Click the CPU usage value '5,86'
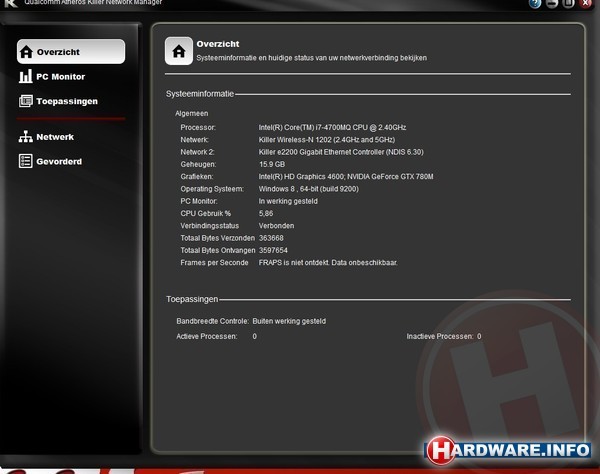The width and height of the screenshot is (600, 474). click(x=266, y=213)
